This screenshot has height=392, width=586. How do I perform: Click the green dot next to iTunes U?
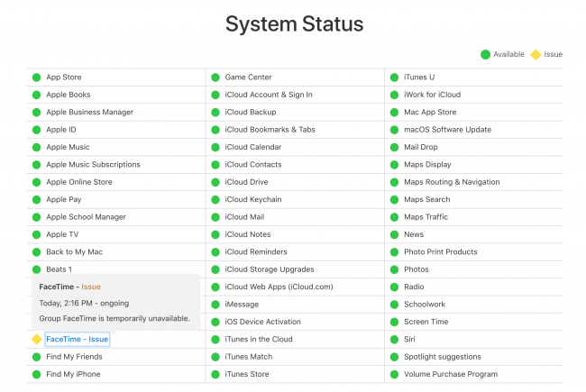click(x=394, y=77)
